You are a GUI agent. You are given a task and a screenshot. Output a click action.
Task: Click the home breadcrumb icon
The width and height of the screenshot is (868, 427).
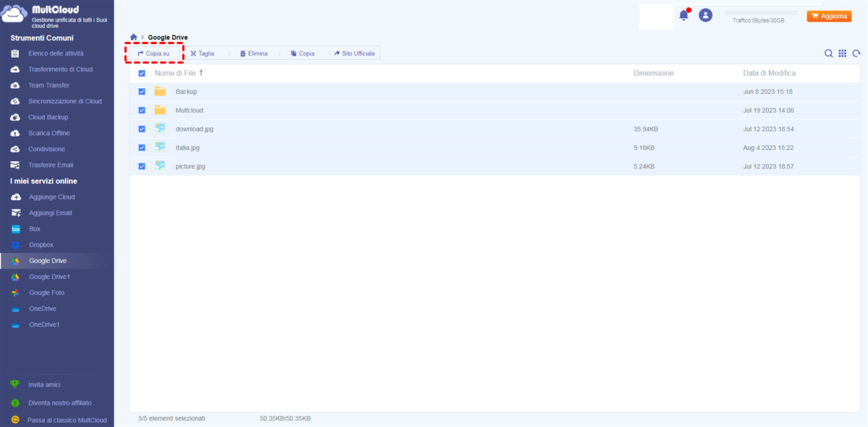pyautogui.click(x=133, y=37)
